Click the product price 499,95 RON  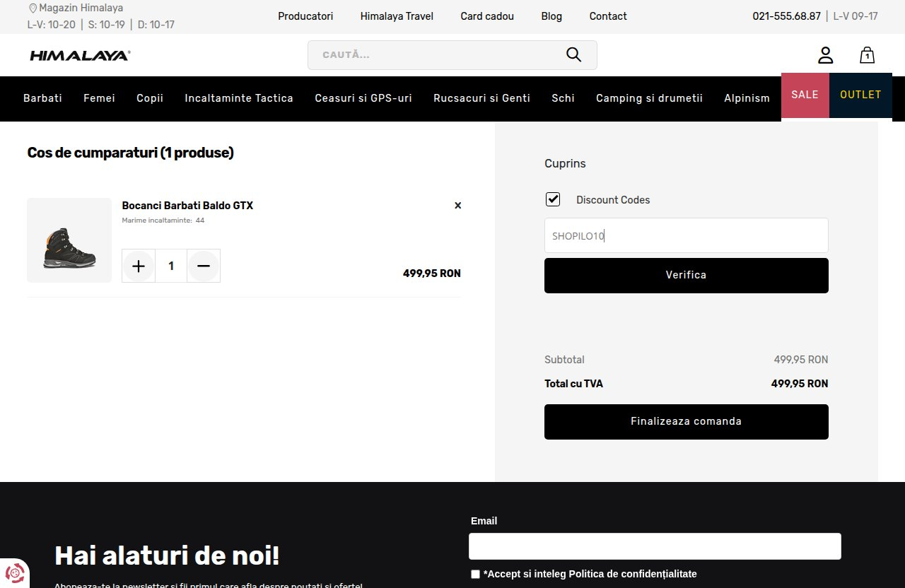click(431, 274)
